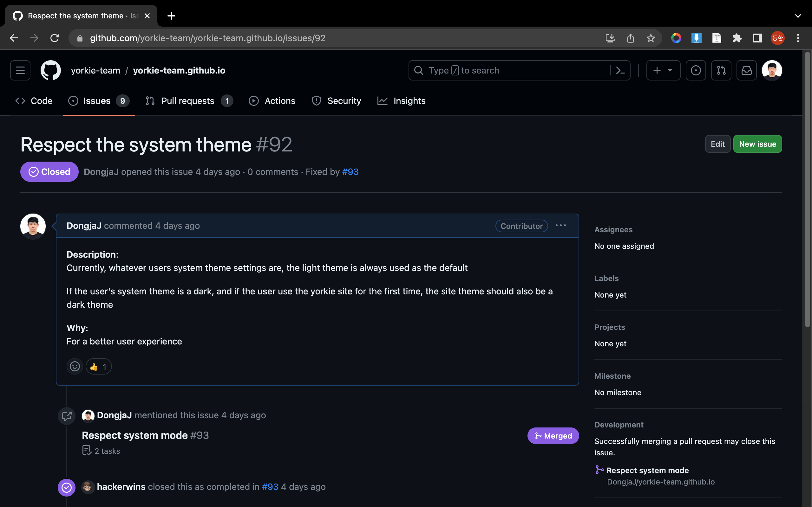Open the command palette icon in search
Screen dimensions: 812x507
tap(620, 70)
